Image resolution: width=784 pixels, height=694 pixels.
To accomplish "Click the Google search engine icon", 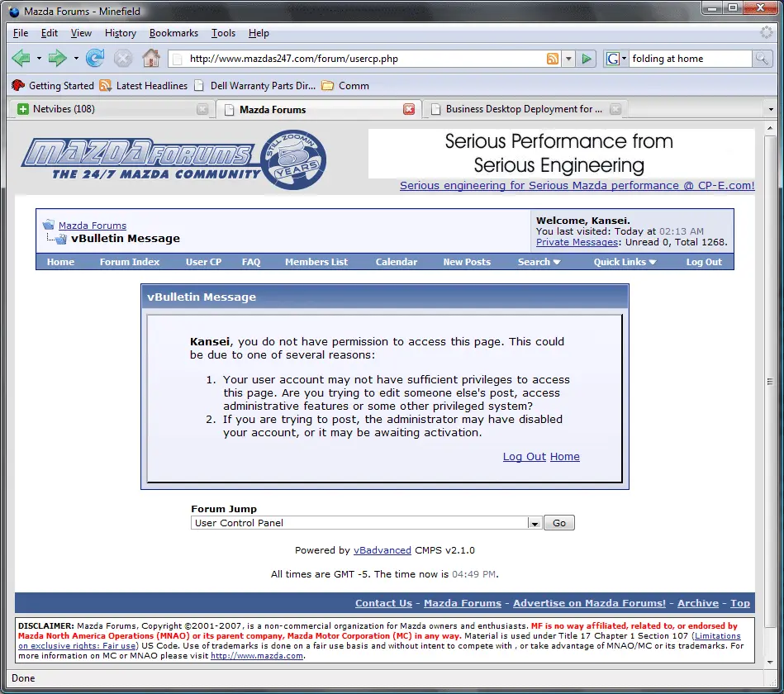I will [612, 59].
